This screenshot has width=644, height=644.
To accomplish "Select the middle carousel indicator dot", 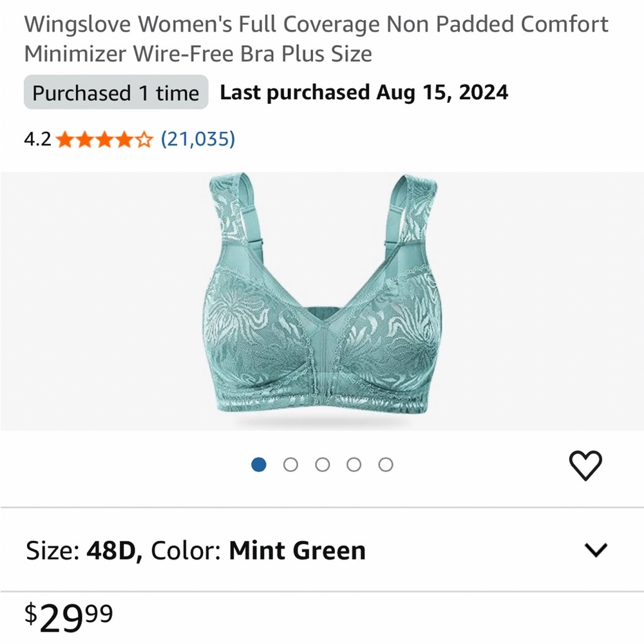I will [x=323, y=464].
